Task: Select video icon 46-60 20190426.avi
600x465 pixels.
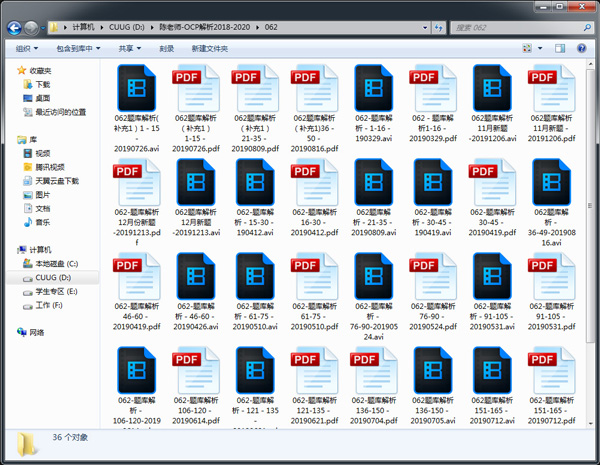Action: point(196,276)
